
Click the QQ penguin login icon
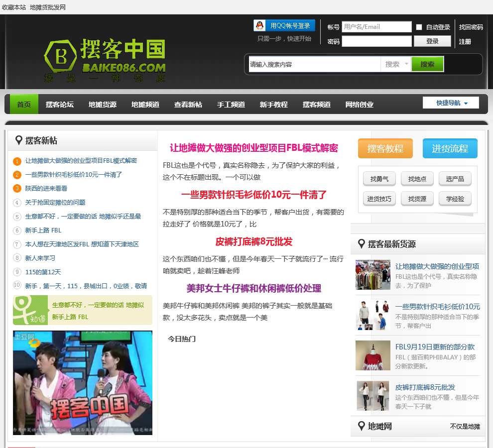pos(260,25)
